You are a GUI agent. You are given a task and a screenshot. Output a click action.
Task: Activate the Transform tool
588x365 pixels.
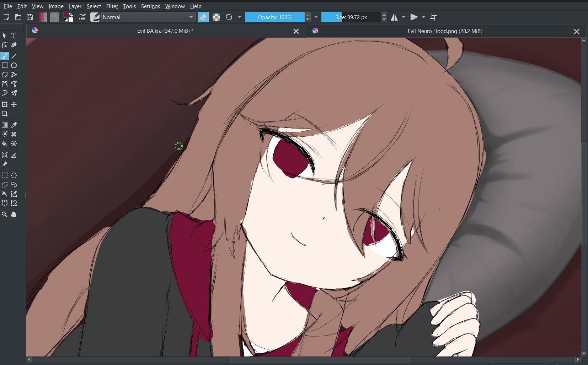5,104
